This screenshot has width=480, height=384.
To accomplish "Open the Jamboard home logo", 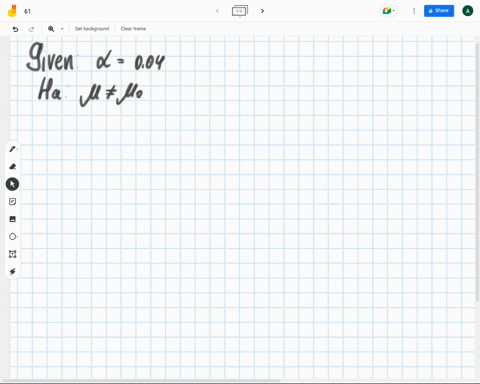I will pos(12,11).
